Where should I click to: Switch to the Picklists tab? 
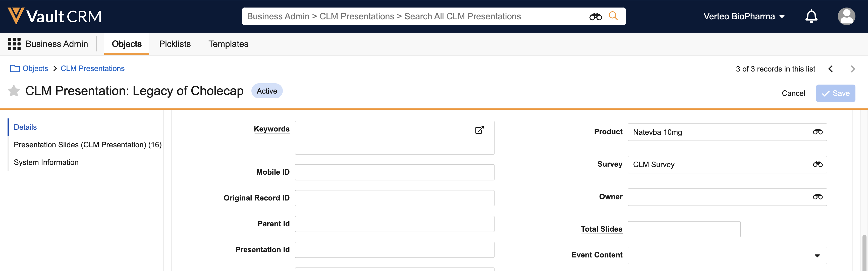click(175, 44)
